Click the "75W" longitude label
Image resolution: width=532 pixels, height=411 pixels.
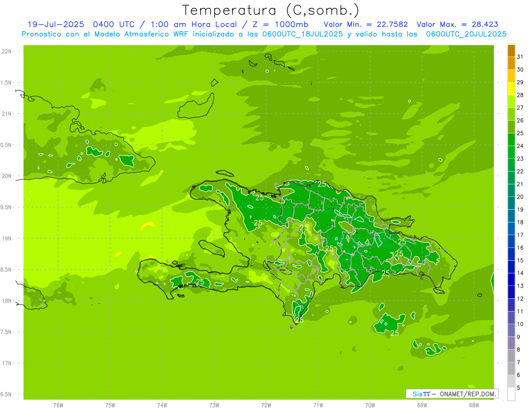point(110,405)
